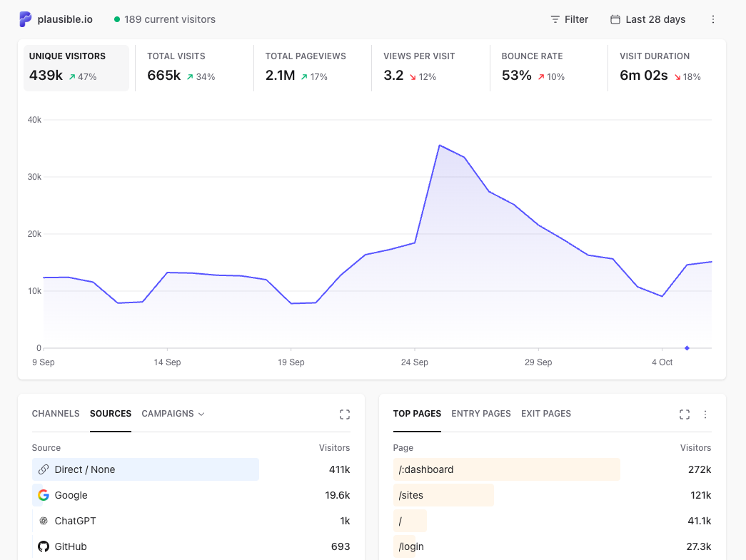
Task: Click the Google logo icon
Action: coord(44,495)
